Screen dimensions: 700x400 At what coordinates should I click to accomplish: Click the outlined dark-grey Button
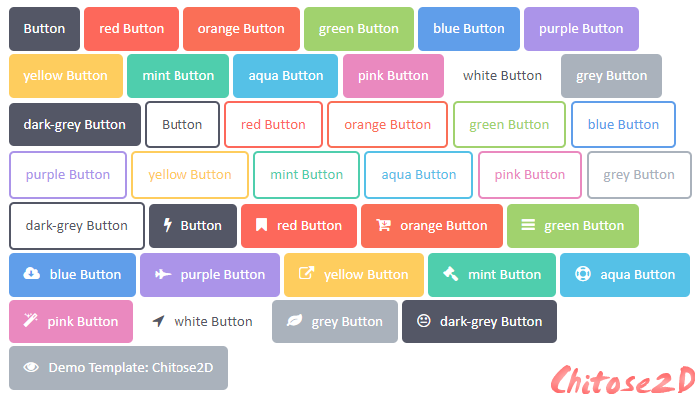[x=77, y=226]
